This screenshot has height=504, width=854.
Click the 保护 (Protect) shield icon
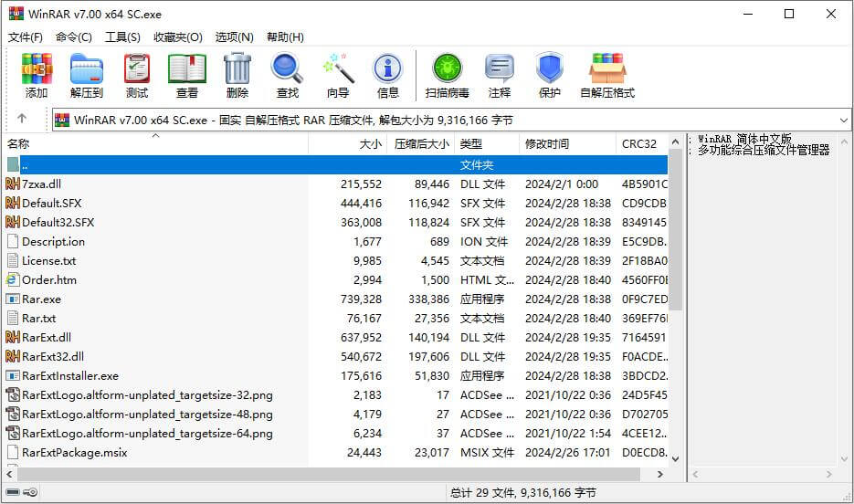549,68
